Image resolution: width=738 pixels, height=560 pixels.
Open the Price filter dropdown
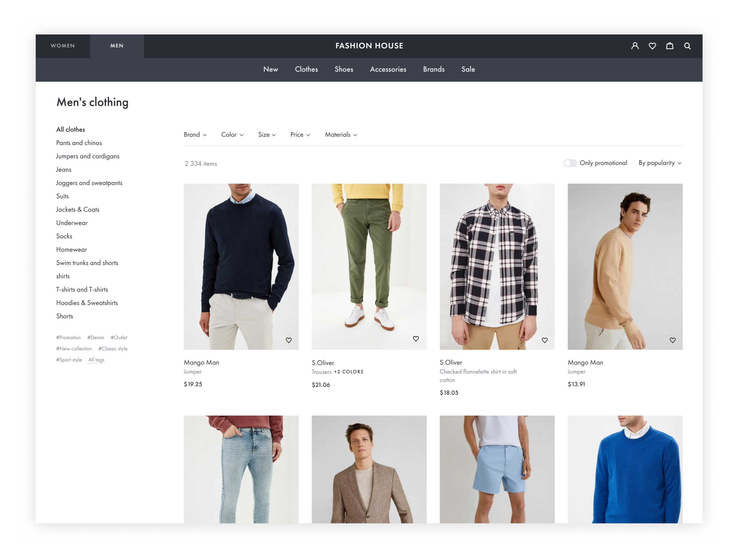300,134
